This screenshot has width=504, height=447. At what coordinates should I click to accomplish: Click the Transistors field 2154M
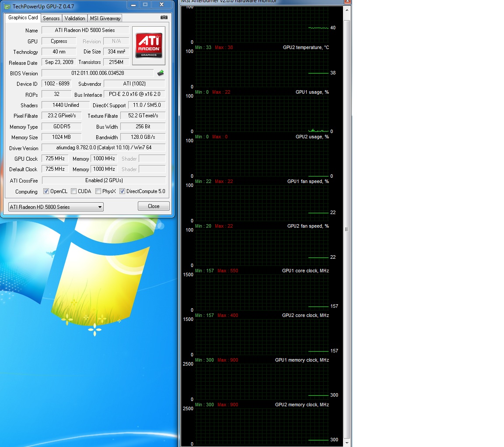tap(116, 62)
